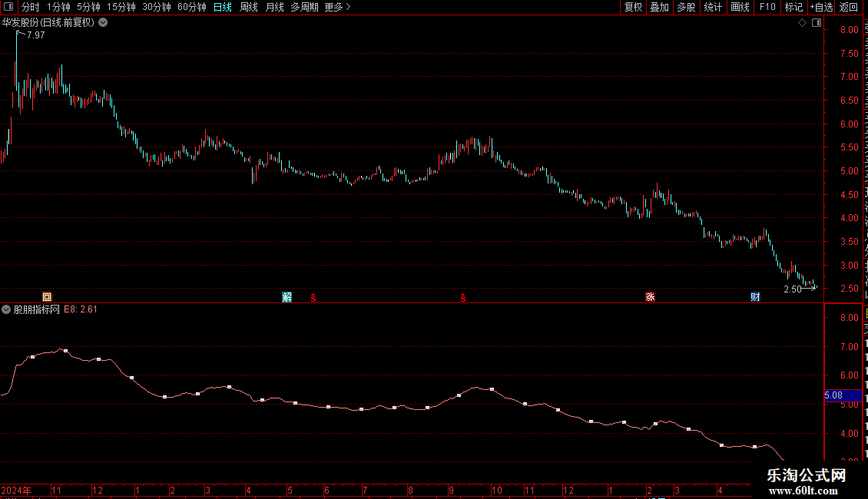Switch to 月线 monthly chart
The width and height of the screenshot is (868, 499).
tap(274, 7)
